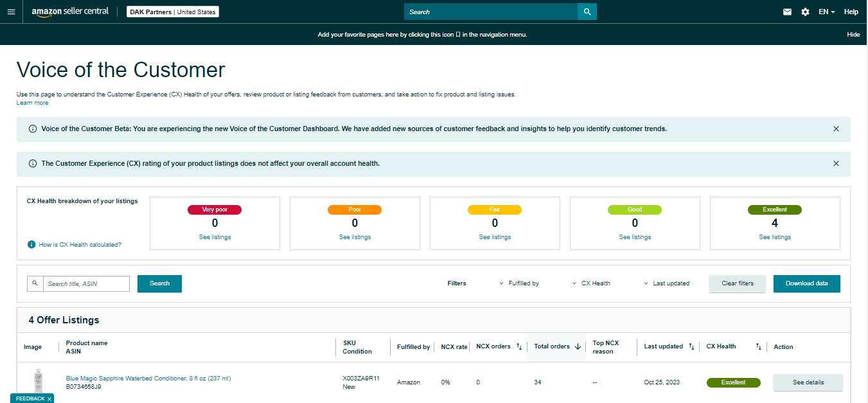This screenshot has height=403, width=868.
Task: Dismiss the CX rating account health notice
Action: 836,163
